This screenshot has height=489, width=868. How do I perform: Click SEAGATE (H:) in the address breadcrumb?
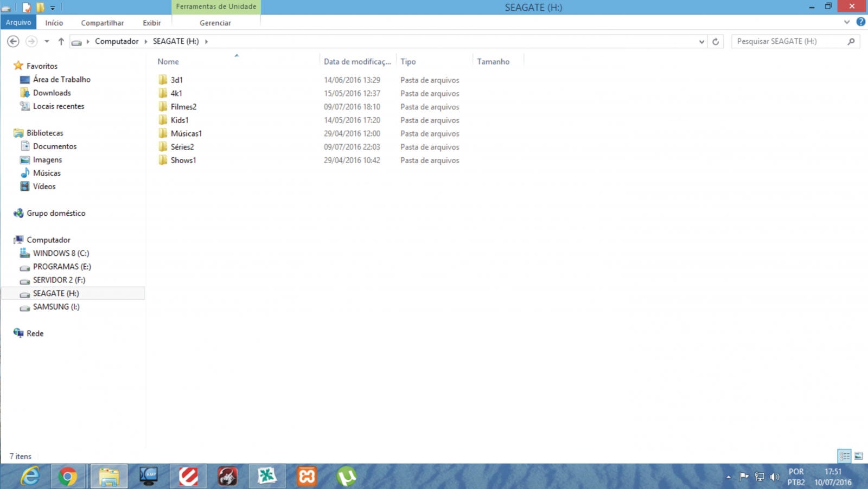coord(176,41)
